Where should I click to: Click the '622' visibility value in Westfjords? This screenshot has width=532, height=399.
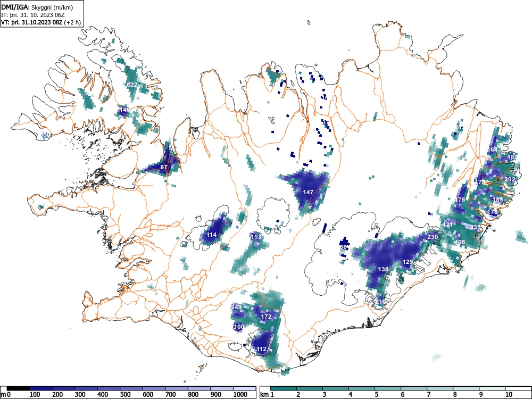pos(132,85)
